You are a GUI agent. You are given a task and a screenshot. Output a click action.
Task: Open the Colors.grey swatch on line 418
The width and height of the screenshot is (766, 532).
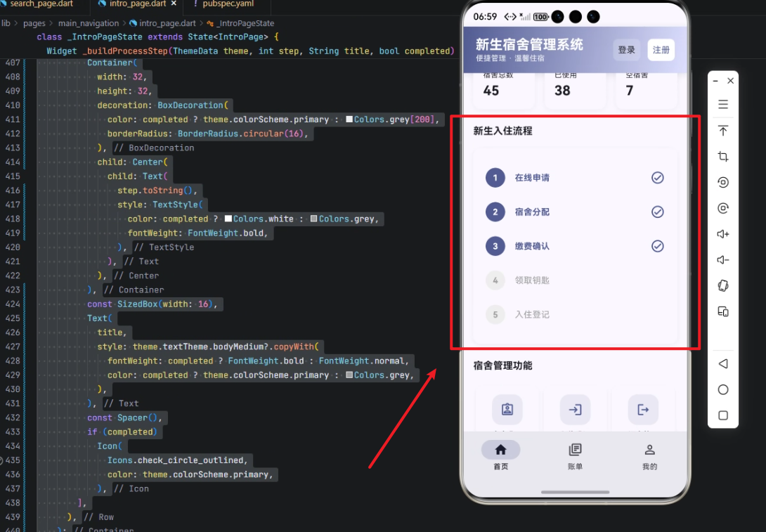point(314,219)
